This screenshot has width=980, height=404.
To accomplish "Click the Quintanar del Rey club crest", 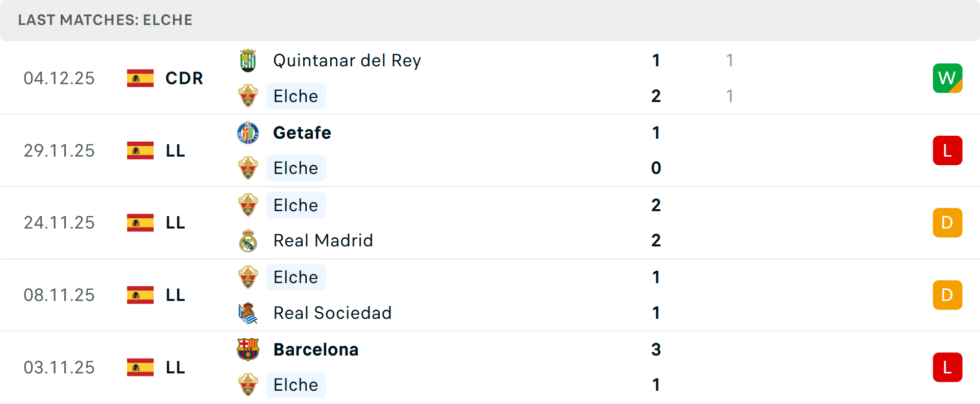I will pos(248,61).
